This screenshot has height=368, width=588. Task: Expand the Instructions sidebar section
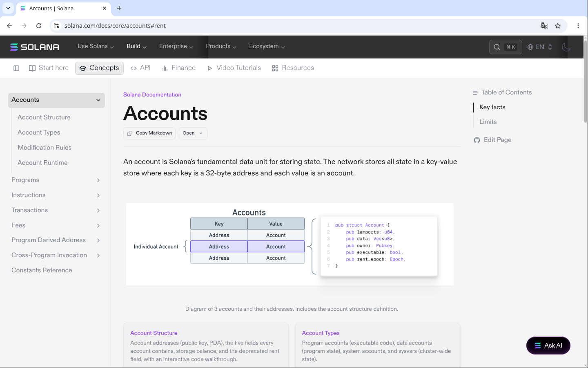[x=56, y=195]
